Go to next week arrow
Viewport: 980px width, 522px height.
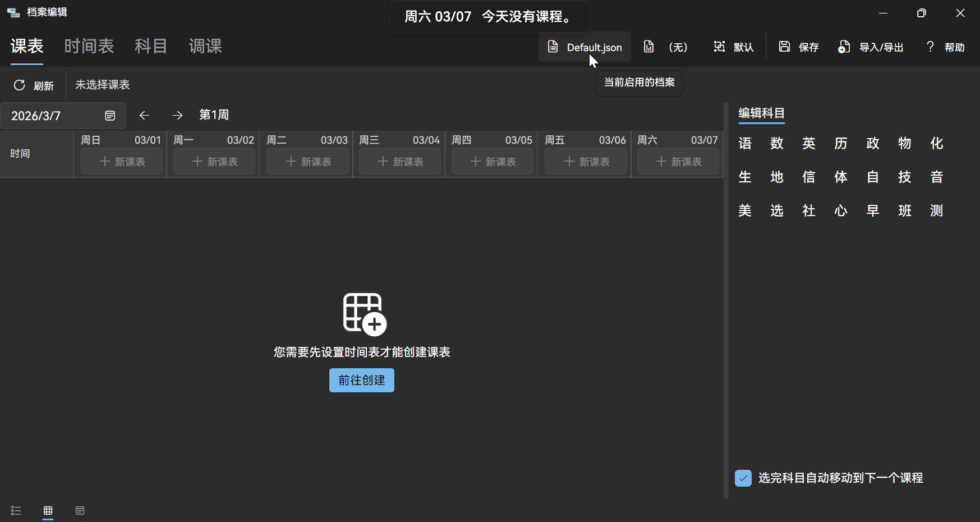(x=178, y=115)
